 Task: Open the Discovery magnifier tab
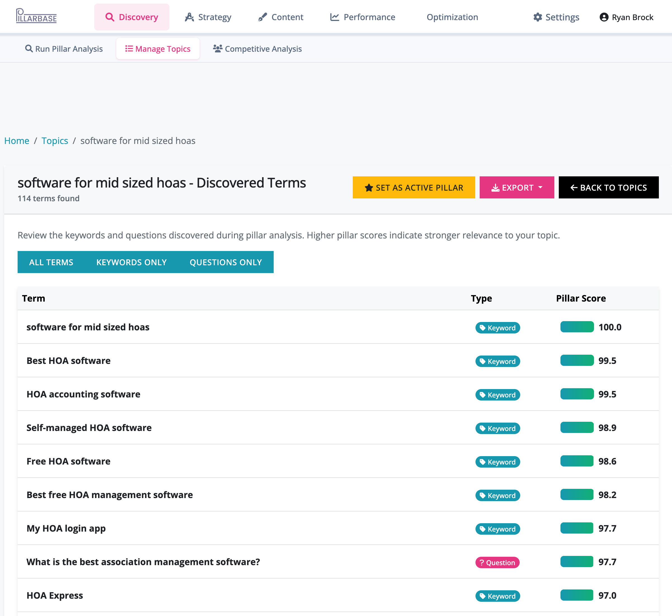click(110, 17)
